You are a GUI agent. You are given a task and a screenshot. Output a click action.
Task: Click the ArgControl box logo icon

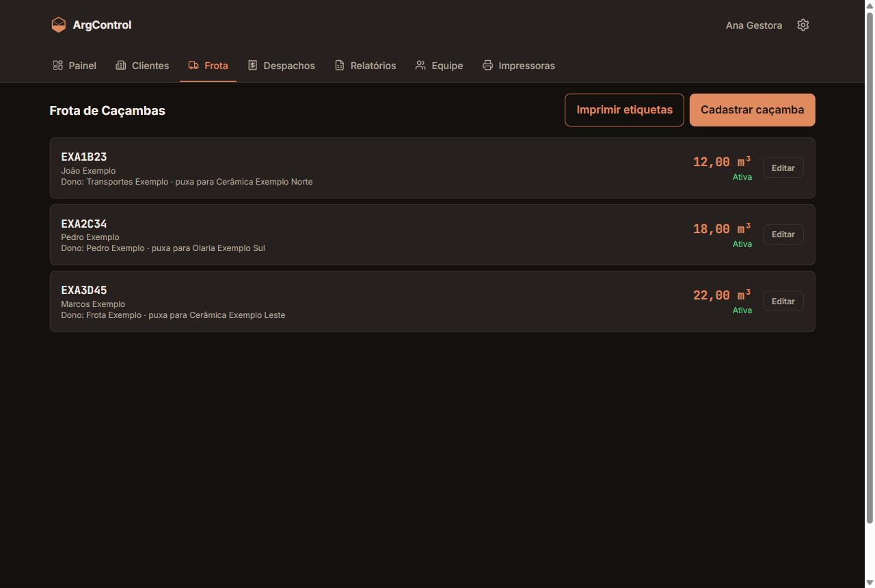click(x=59, y=25)
